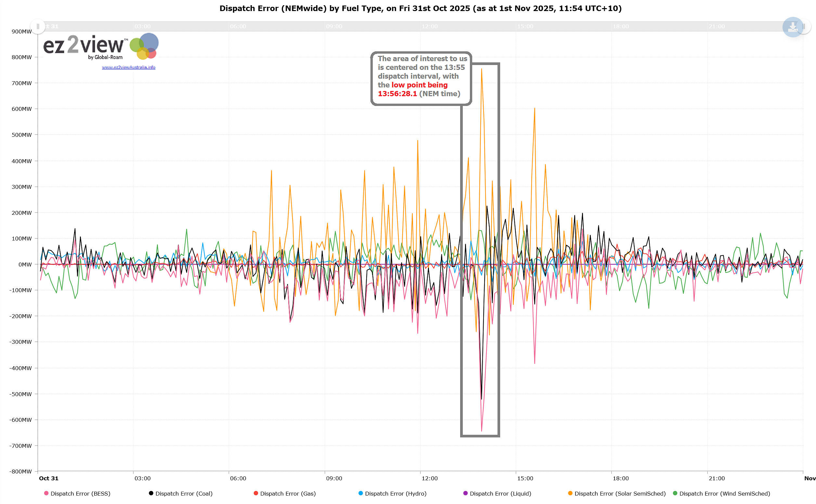The image size is (816, 504).
Task: Toggle Dispatch Error (Hydro) legend label
Action: 395,493
